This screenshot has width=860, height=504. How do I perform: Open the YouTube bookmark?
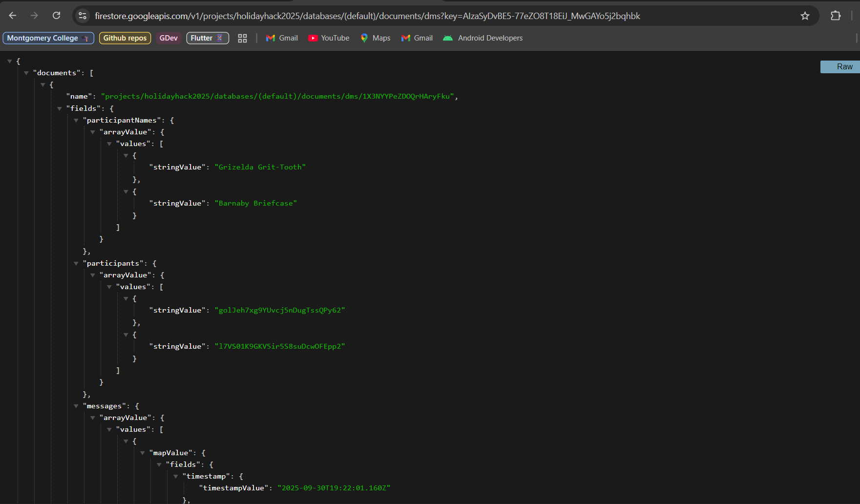(329, 38)
